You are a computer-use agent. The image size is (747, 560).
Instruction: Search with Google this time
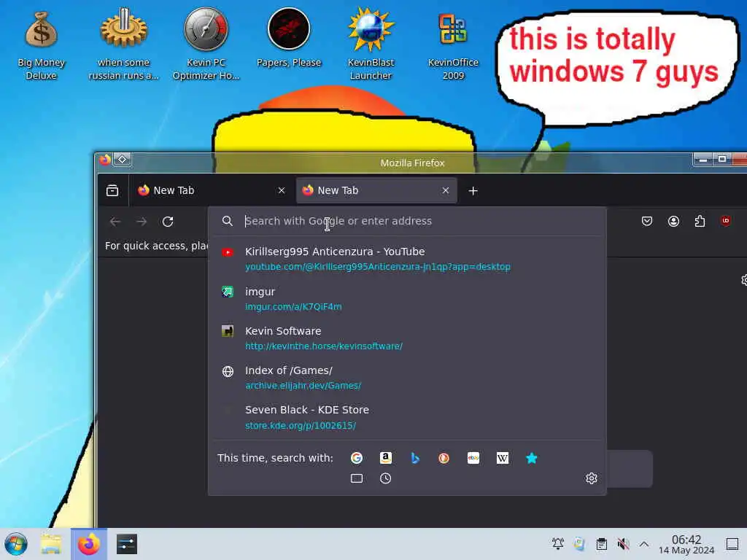(x=356, y=458)
